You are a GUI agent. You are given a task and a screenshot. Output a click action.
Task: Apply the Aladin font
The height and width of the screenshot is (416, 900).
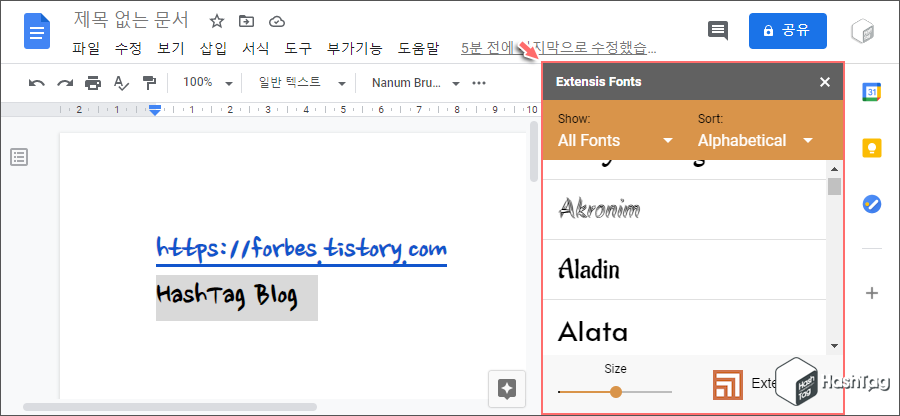pyautogui.click(x=684, y=270)
